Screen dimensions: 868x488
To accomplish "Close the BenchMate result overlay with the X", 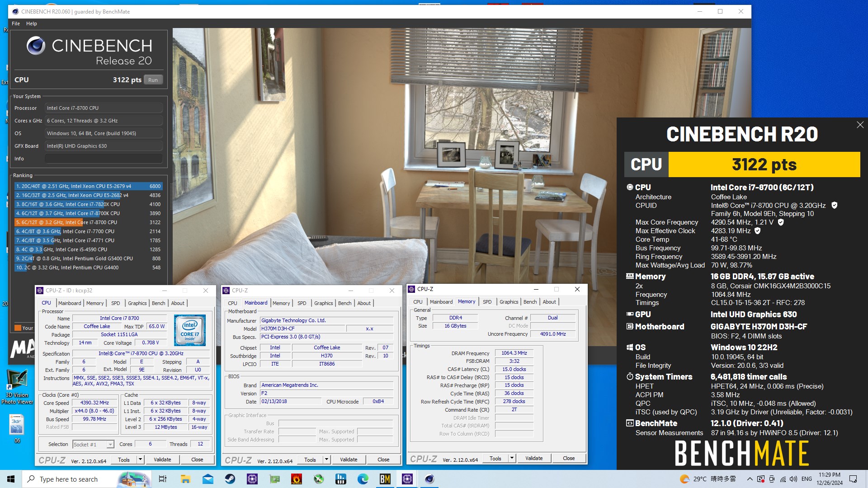I will coord(860,125).
